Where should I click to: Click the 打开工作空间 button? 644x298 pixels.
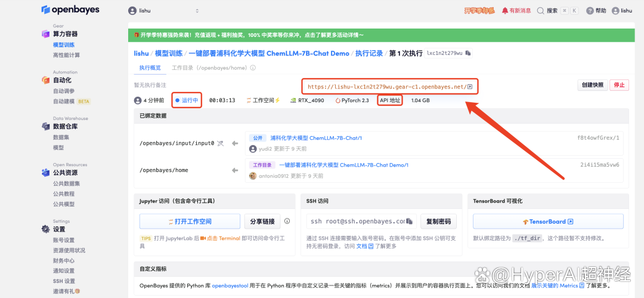click(190, 222)
